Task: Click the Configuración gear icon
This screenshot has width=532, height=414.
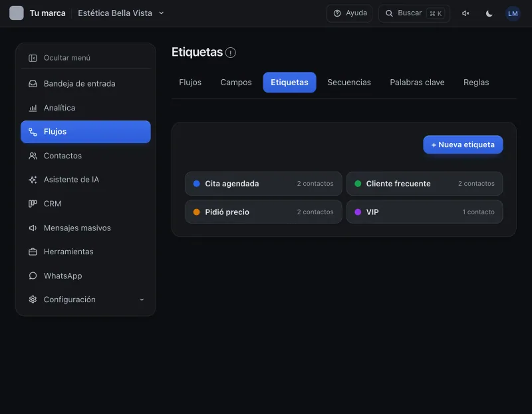Action: 33,300
